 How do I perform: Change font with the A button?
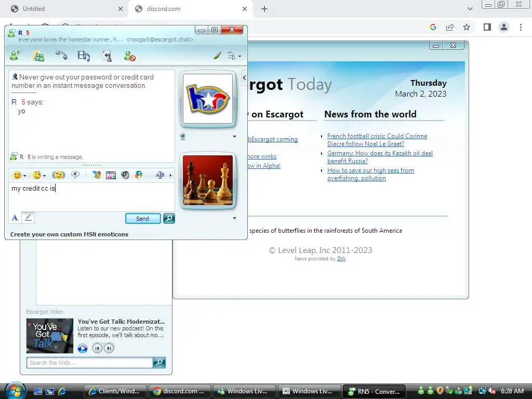(15, 218)
